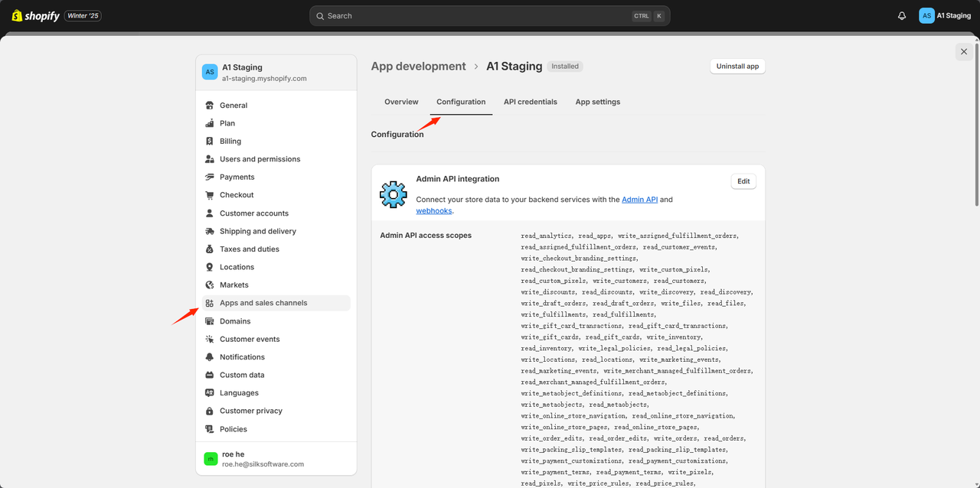Image resolution: width=980 pixels, height=488 pixels.
Task: Open the Languages settings
Action: coord(276,393)
